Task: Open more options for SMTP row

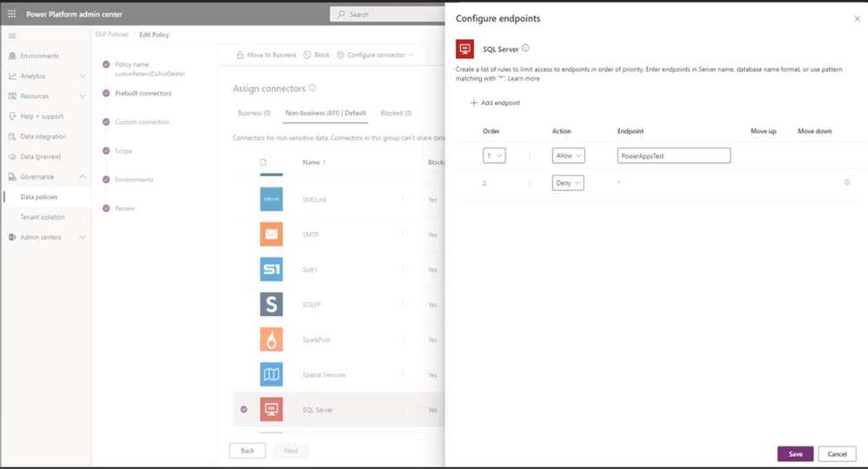Action: pos(403,234)
